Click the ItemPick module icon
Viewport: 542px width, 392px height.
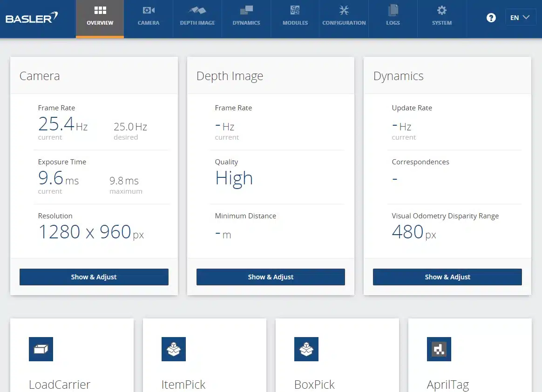click(174, 349)
